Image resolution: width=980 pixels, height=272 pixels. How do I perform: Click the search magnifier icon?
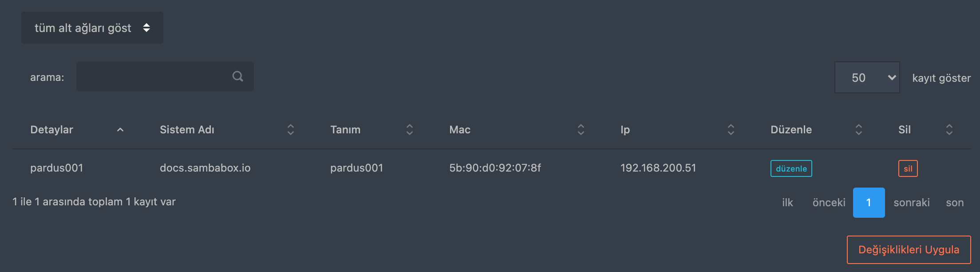[238, 76]
